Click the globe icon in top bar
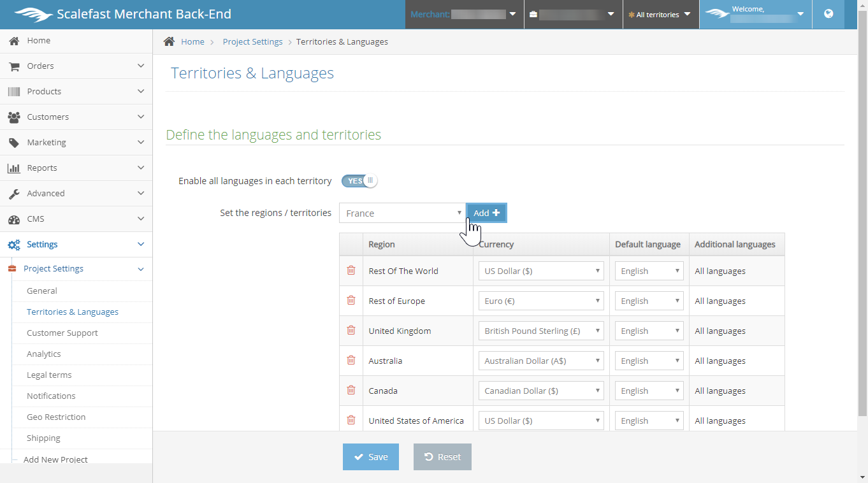The width and height of the screenshot is (868, 483). 828,14
